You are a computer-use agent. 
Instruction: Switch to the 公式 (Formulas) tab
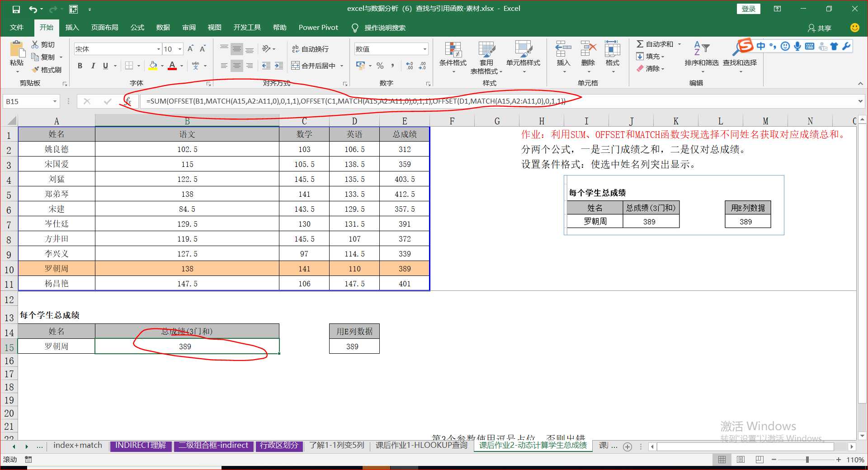[x=137, y=28]
